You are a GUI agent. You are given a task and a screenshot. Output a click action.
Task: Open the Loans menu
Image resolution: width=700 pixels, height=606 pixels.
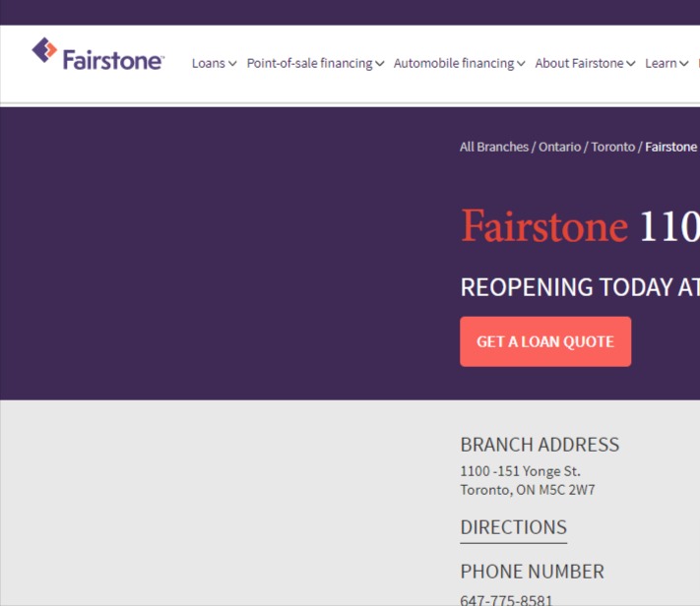pyautogui.click(x=209, y=63)
